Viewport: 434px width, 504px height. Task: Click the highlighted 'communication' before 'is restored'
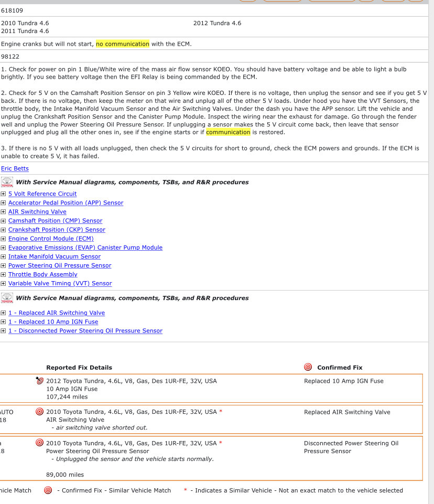228,132
